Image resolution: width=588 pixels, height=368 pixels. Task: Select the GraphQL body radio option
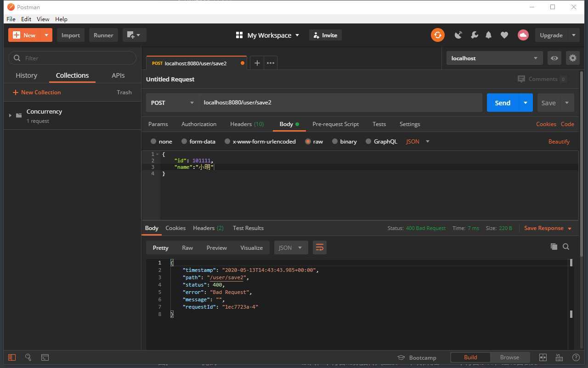368,141
